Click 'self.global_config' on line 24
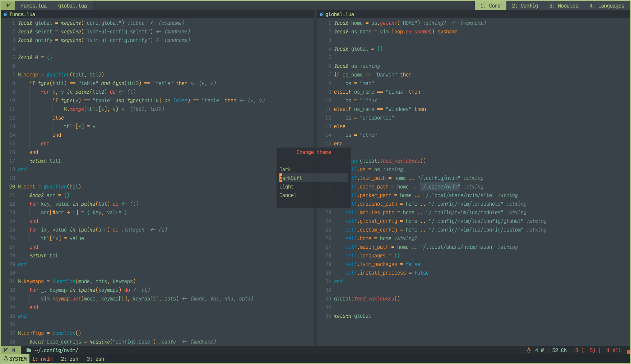 click(371, 221)
